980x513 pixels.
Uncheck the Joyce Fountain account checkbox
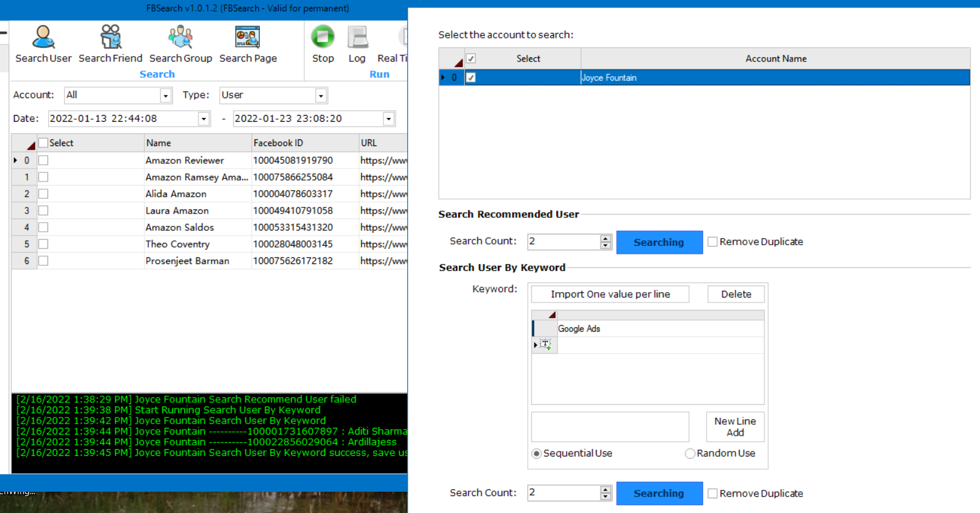coord(471,78)
